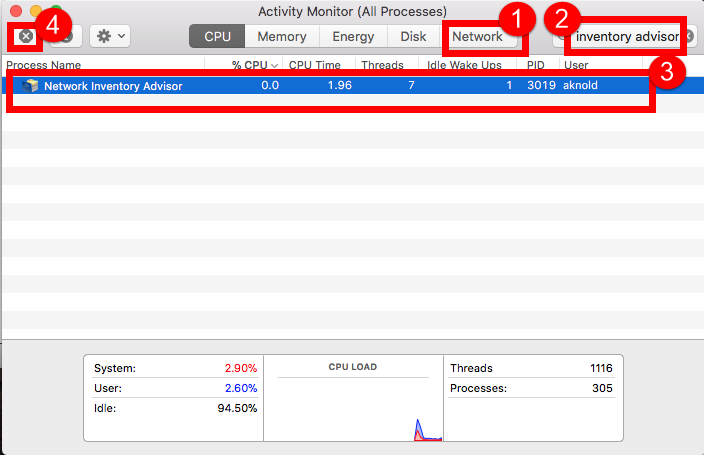Click the Quit Process stop icon
The height and width of the screenshot is (455, 704).
tap(26, 36)
